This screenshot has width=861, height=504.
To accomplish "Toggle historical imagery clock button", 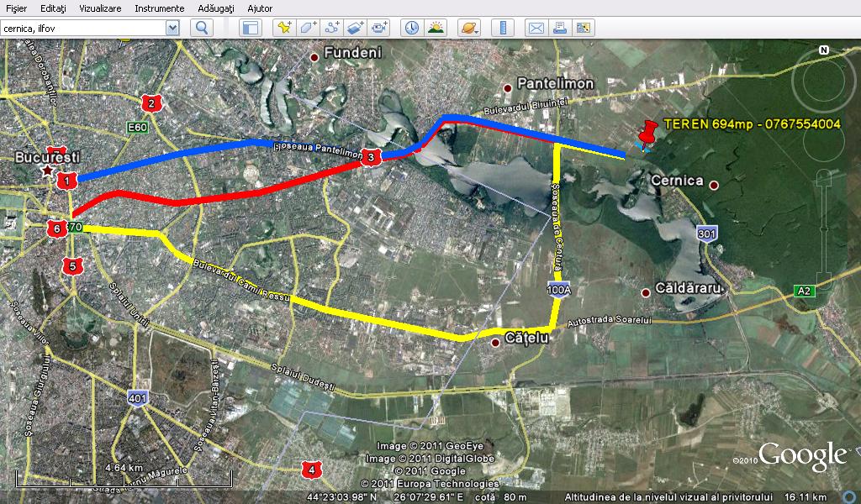I will (411, 28).
